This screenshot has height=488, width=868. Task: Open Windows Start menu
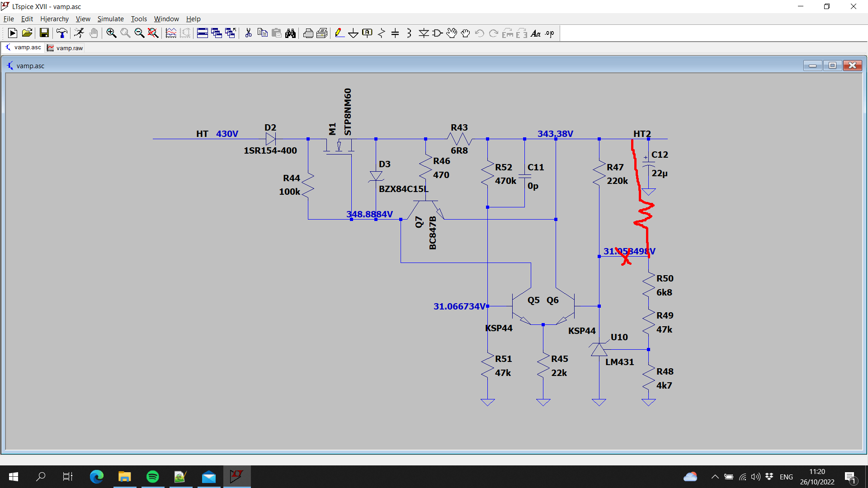(x=14, y=477)
